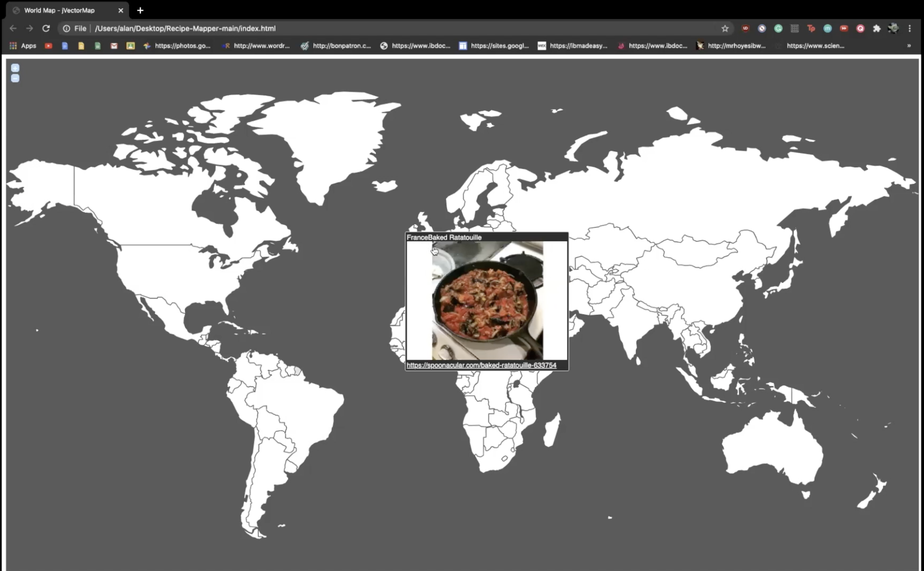This screenshot has width=924, height=571.
Task: Open a new browser tab
Action: 140,10
